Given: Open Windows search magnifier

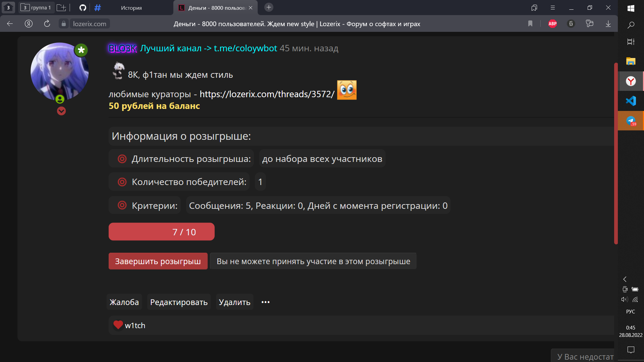Looking at the screenshot, I should coord(631,25).
